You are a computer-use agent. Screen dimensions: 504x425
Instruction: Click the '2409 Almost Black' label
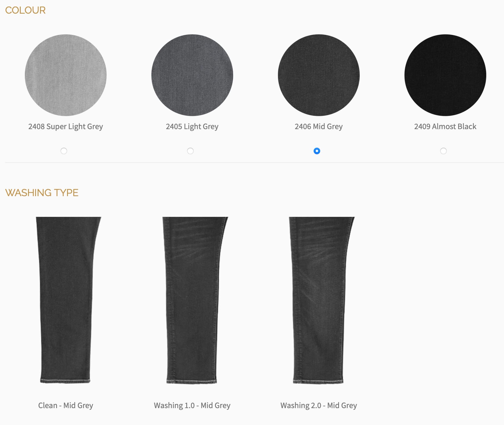click(445, 126)
